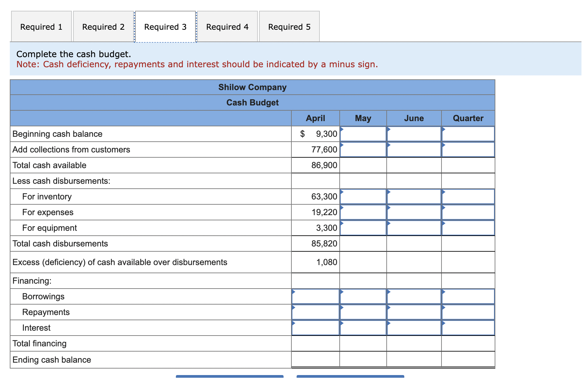
Task: Click the total cash available 86,900
Action: (x=324, y=165)
